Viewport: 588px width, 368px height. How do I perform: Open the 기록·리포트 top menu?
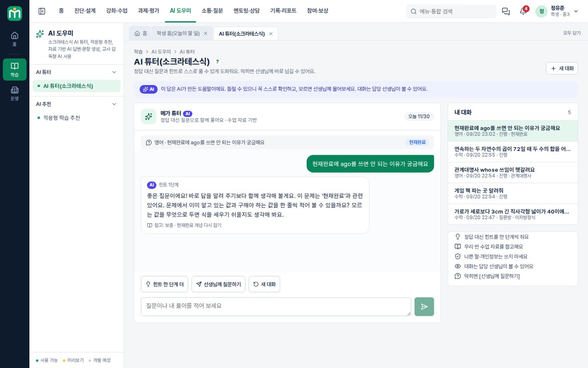point(283,11)
